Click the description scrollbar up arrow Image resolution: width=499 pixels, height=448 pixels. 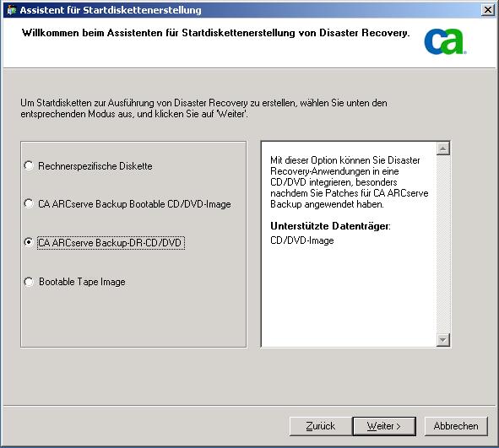coord(443,148)
